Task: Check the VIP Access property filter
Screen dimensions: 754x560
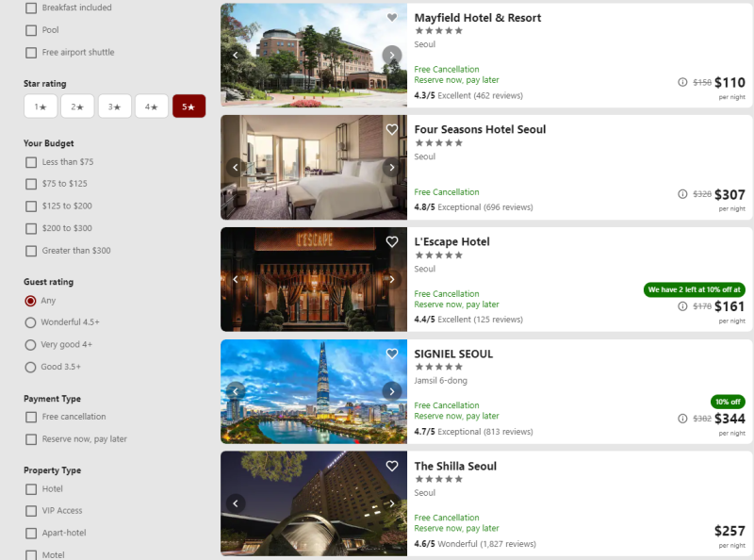Action: coord(31,510)
